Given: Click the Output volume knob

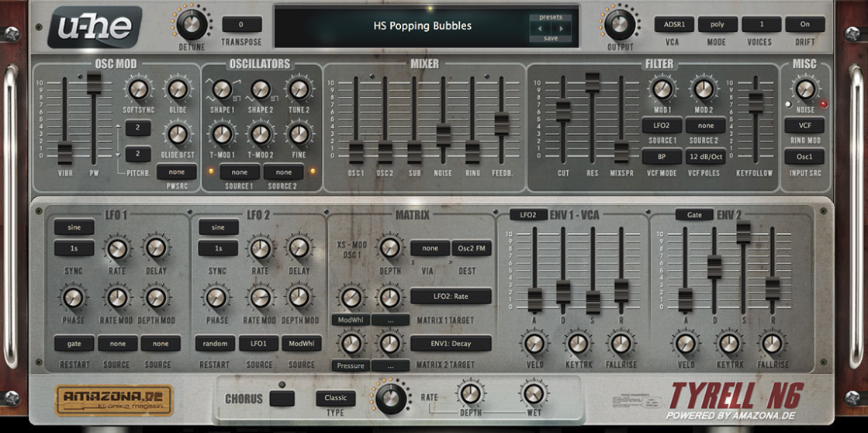Looking at the screenshot, I should [620, 24].
